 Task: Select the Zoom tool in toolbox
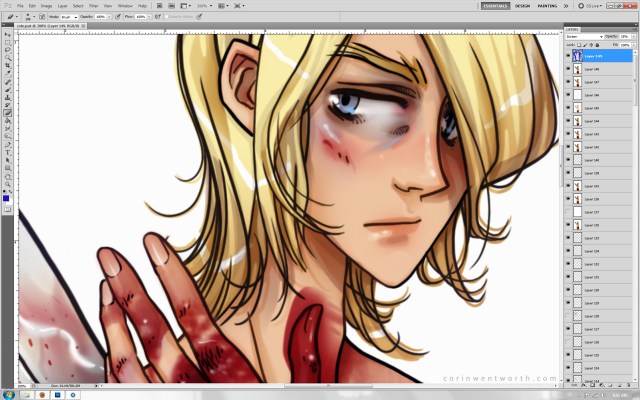[8, 186]
